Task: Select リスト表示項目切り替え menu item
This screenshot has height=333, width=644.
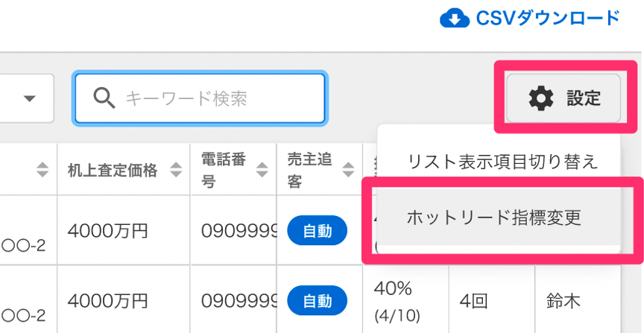Action: click(502, 161)
